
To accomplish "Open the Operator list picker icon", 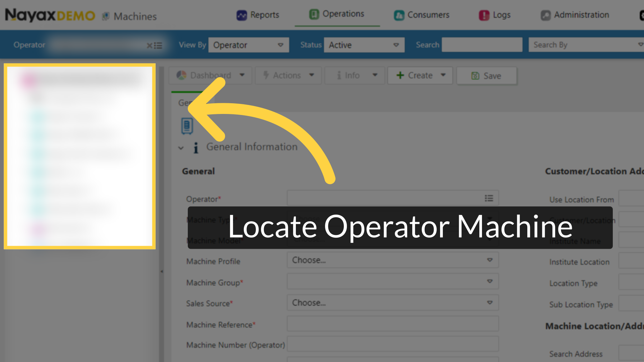I will click(x=489, y=198).
